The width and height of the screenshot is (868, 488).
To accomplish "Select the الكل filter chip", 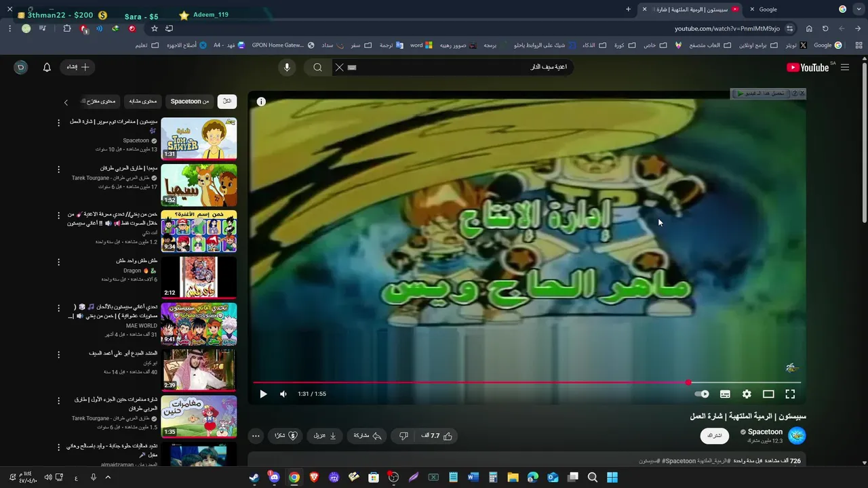I will [x=227, y=101].
